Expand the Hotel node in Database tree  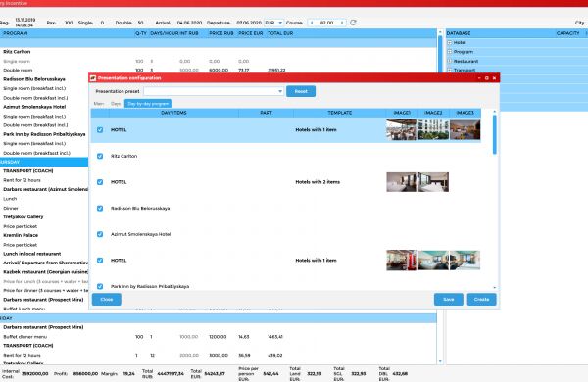[450, 42]
